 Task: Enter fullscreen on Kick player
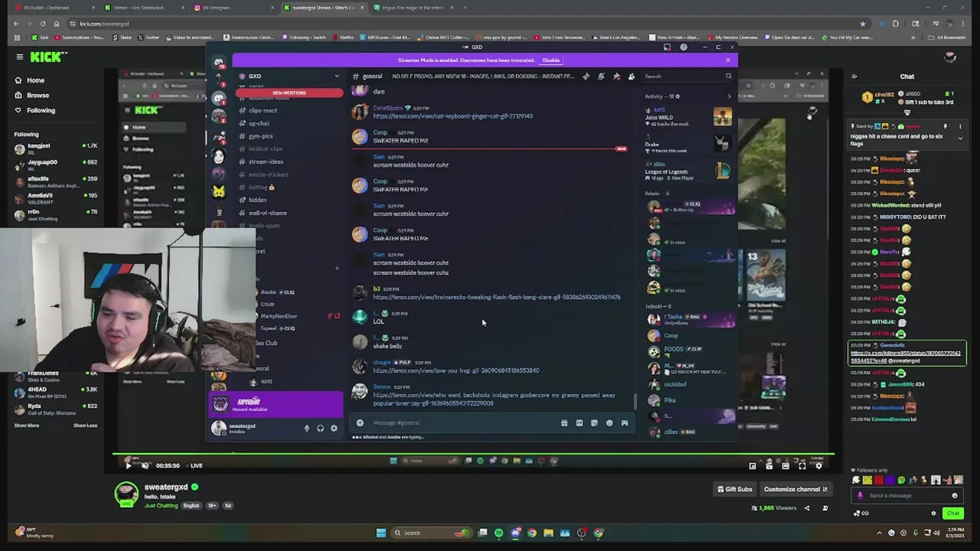point(802,465)
